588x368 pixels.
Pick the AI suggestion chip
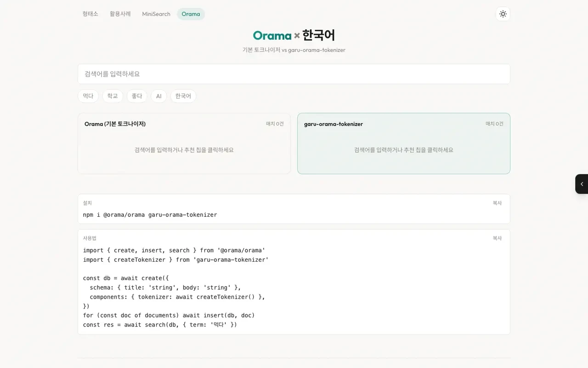[159, 96]
